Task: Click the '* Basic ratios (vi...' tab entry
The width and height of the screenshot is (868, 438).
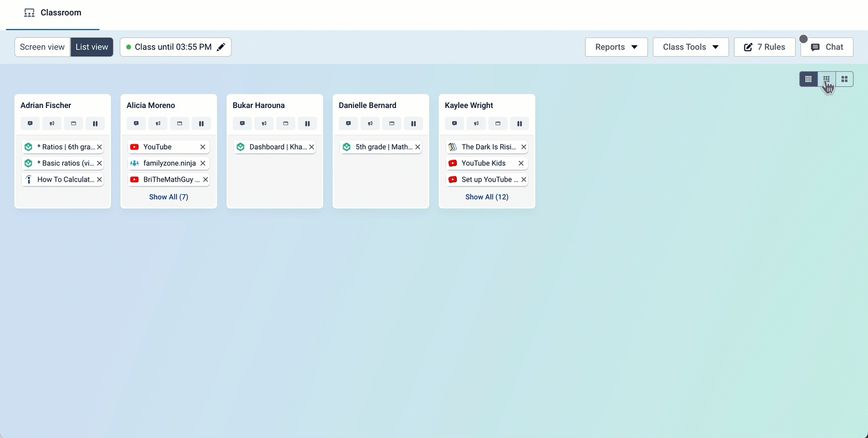Action: [x=63, y=163]
